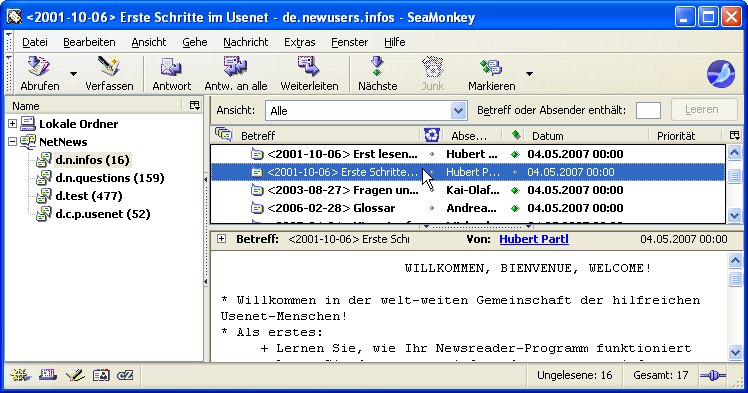The image size is (748, 393).
Task: Open the Bearbeiten menu
Action: pyautogui.click(x=89, y=42)
